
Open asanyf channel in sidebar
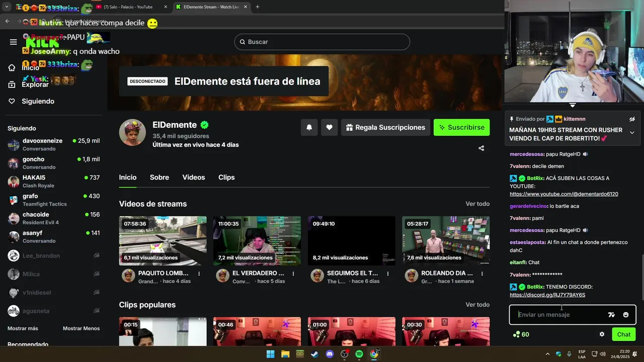[x=53, y=237]
